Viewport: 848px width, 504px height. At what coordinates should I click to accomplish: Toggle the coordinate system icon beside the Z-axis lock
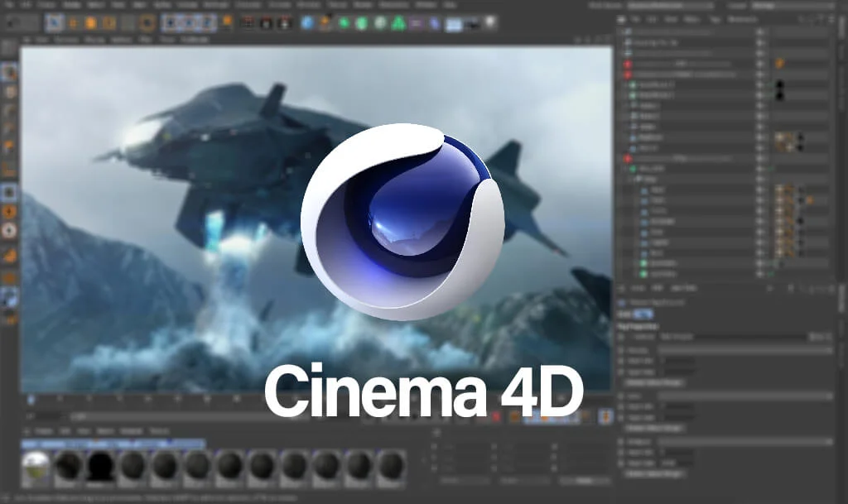227,22
